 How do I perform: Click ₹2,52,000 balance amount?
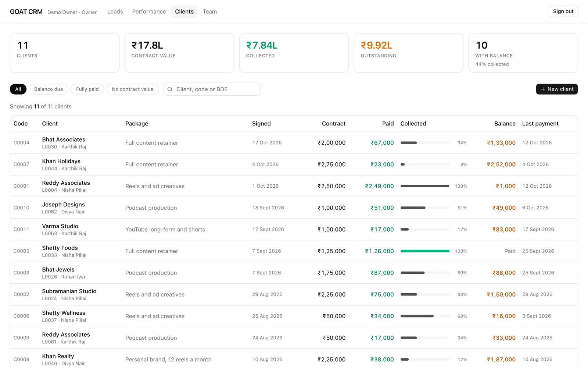point(501,164)
